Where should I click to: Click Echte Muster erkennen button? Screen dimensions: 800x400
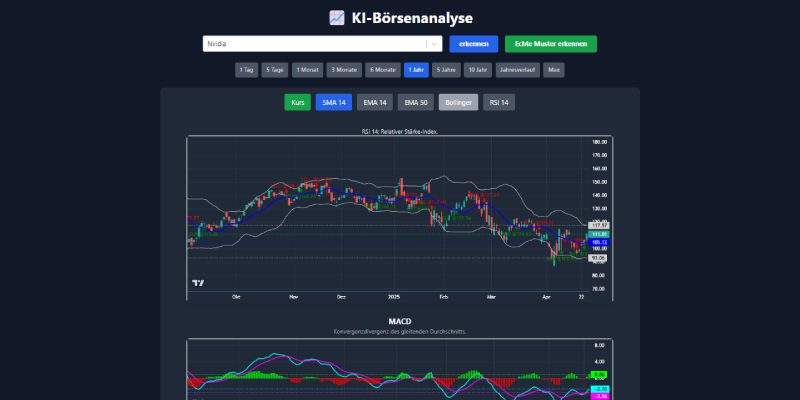(550, 44)
